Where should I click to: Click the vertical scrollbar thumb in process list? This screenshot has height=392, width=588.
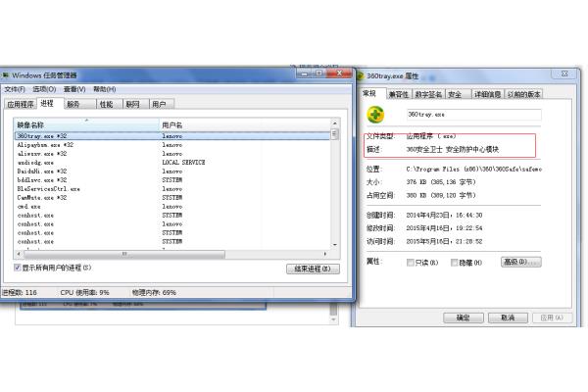pos(335,134)
